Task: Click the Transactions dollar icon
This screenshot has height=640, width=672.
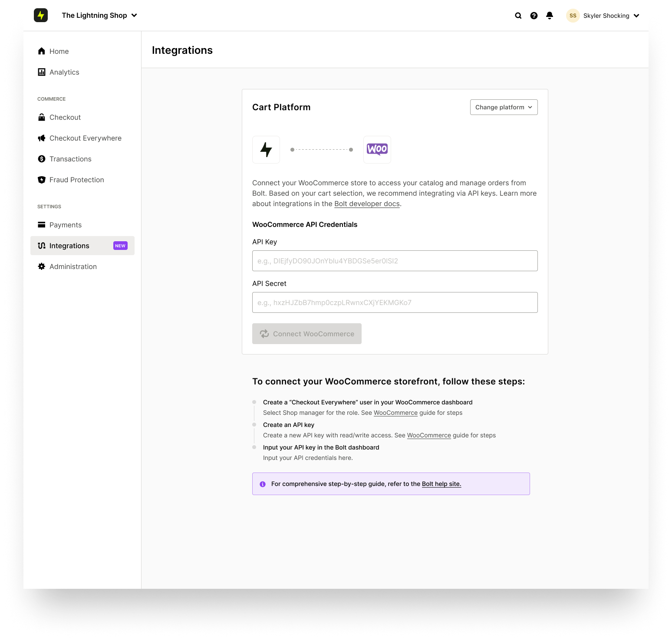Action: point(42,159)
